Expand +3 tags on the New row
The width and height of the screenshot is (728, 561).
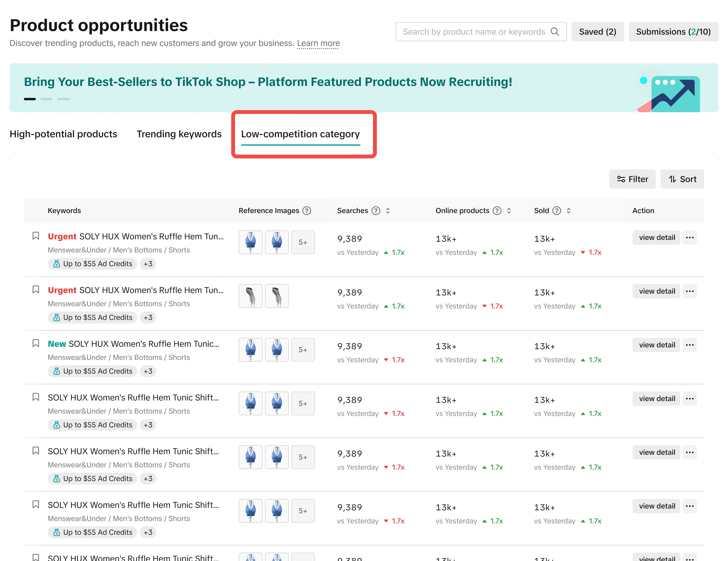pyautogui.click(x=148, y=371)
